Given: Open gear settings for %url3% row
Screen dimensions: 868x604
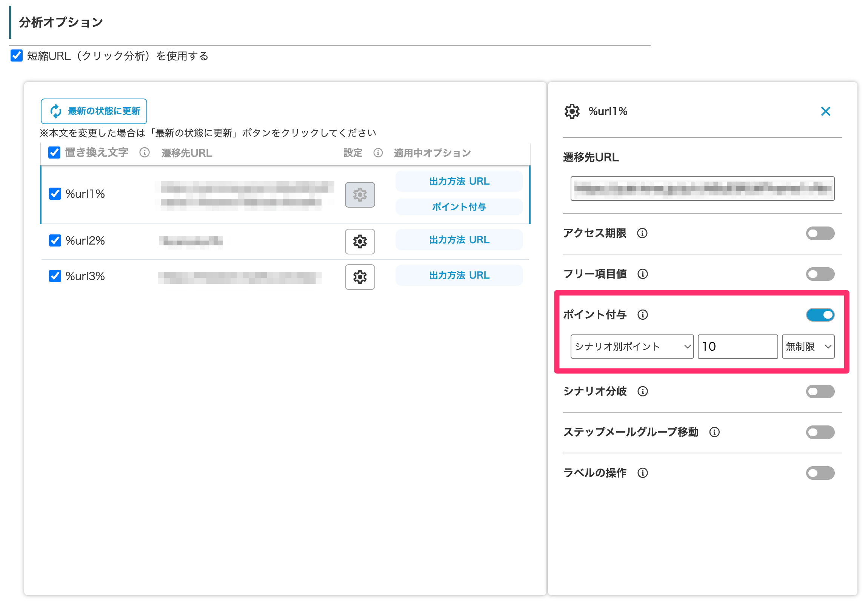Looking at the screenshot, I should (x=360, y=277).
